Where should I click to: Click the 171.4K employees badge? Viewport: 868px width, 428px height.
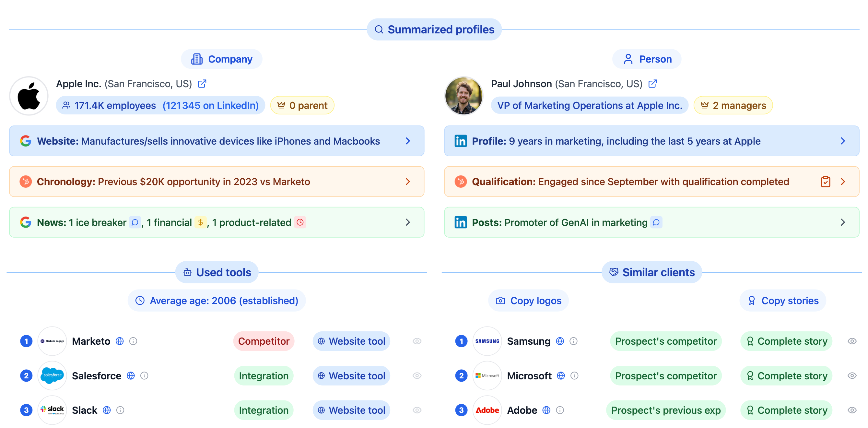(x=160, y=105)
